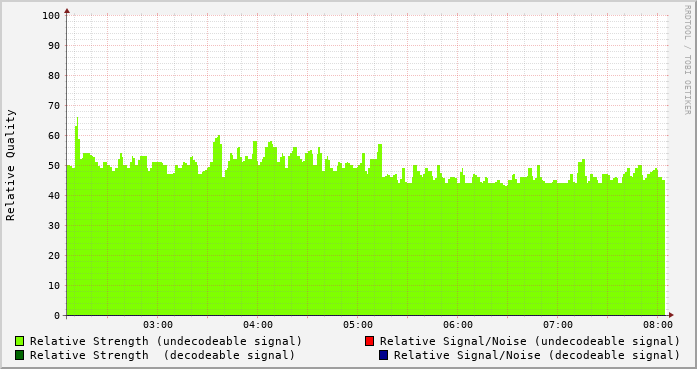Screen dimensions: 697x369
Task: Click the light green undecodeable strength swatch
Action: pyautogui.click(x=20, y=341)
